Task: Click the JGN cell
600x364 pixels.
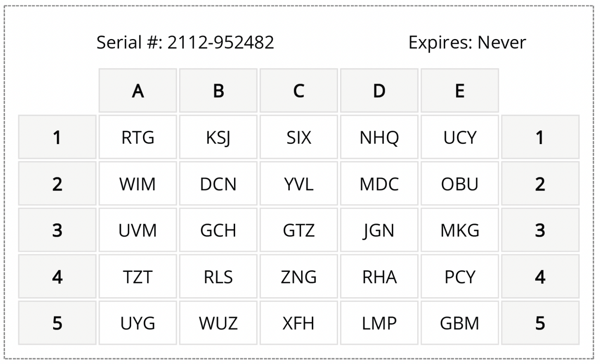Action: tap(379, 230)
